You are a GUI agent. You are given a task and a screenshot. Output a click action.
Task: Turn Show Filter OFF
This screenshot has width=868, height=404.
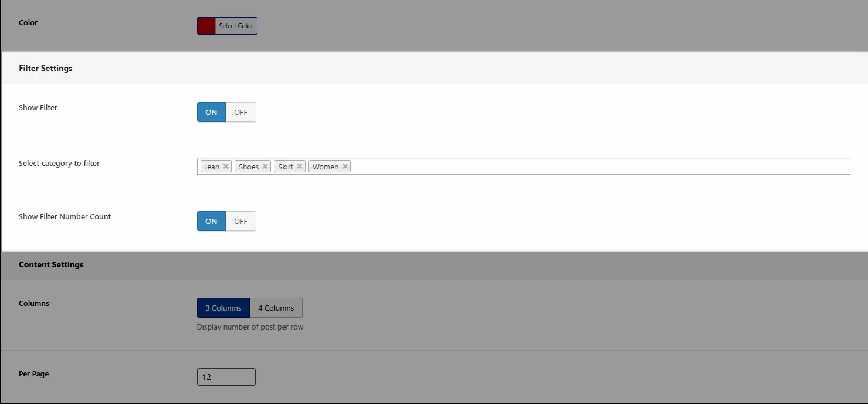click(x=240, y=112)
